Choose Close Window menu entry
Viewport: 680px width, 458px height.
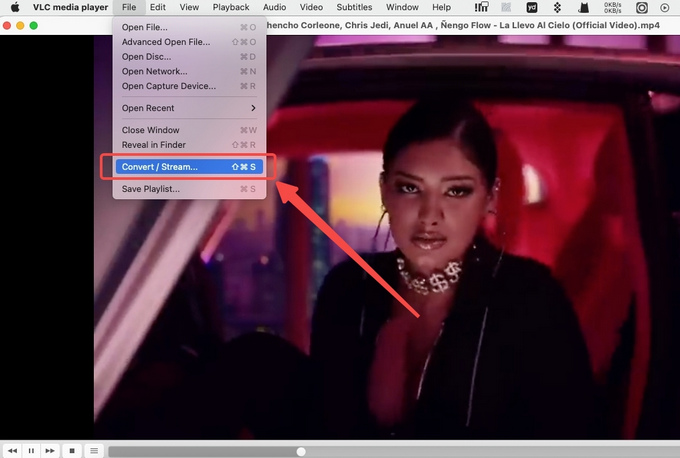pyautogui.click(x=189, y=130)
